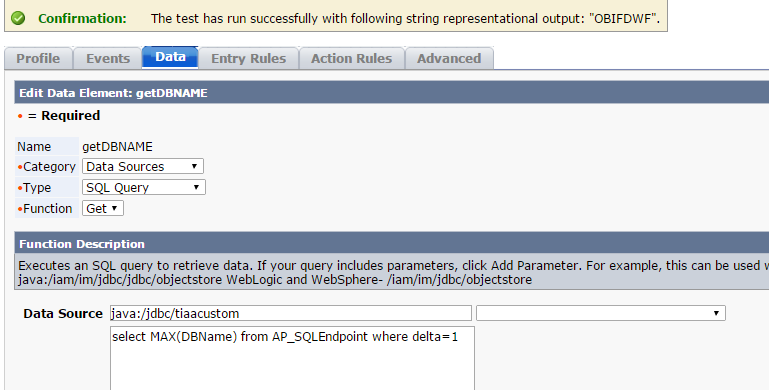Viewport: 769px width, 390px height.
Task: Expand the Function dropdown showing Get
Action: pos(103,208)
